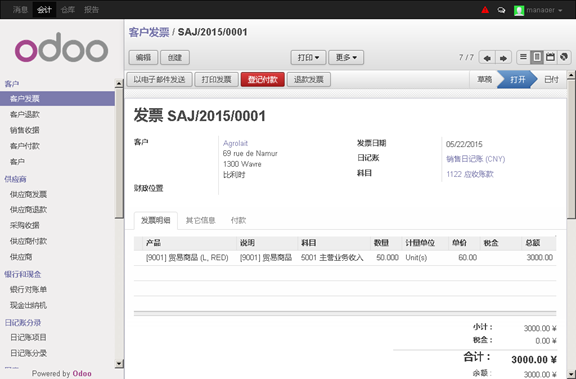
Task: Open the chat conversations icon
Action: pyautogui.click(x=501, y=10)
